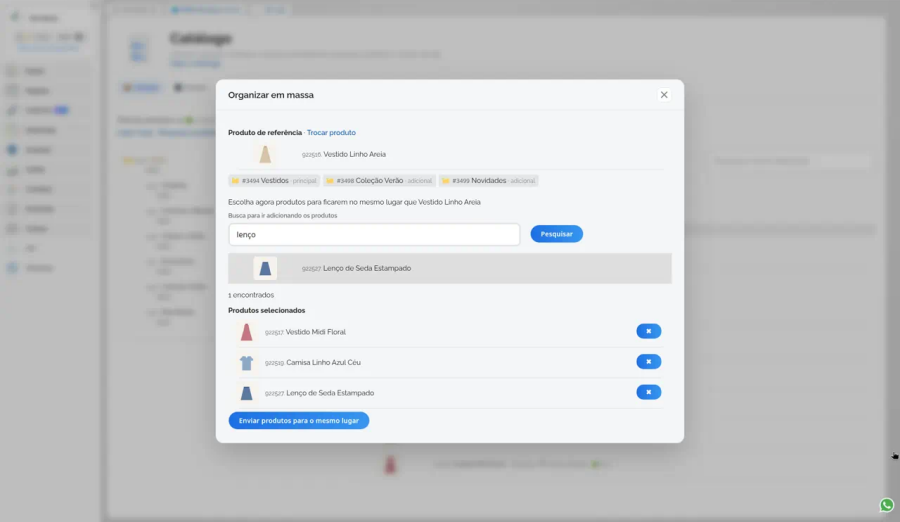Click the Pesquisar button
900x522 pixels.
tap(556, 234)
